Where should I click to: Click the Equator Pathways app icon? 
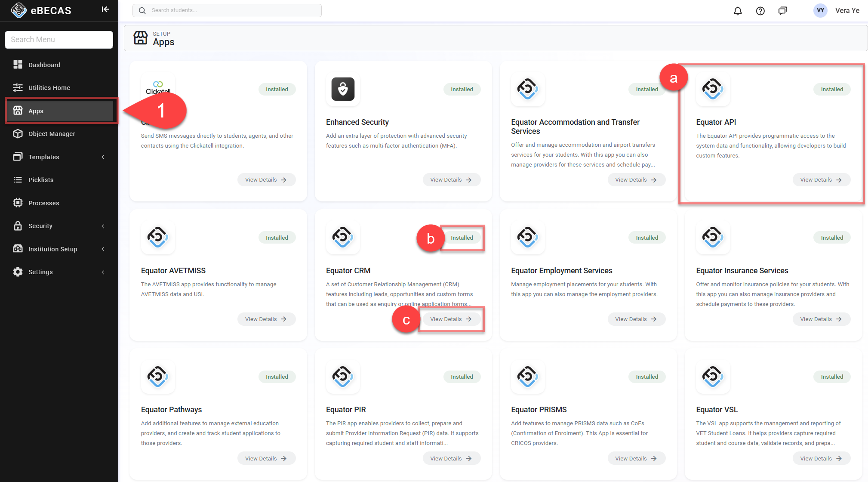tap(158, 377)
